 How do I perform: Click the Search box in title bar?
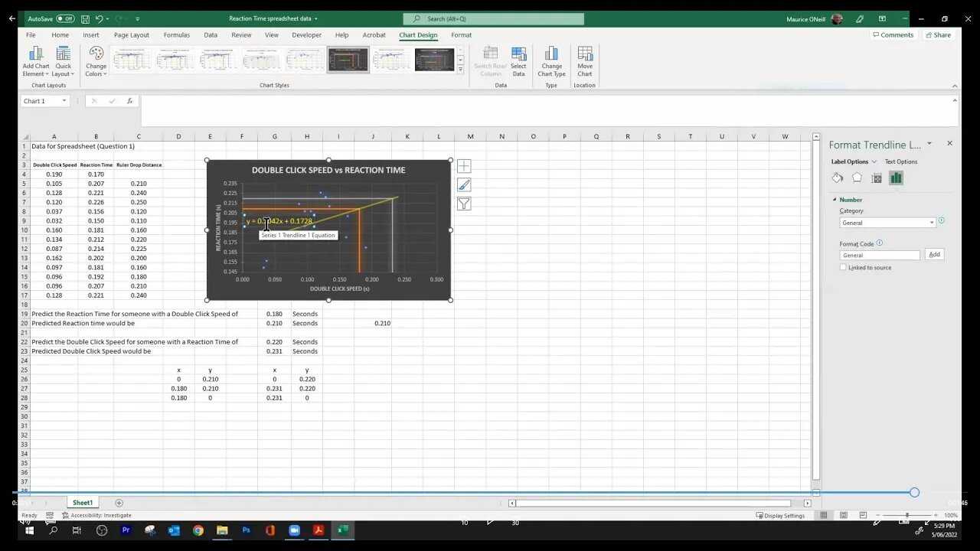click(x=493, y=18)
